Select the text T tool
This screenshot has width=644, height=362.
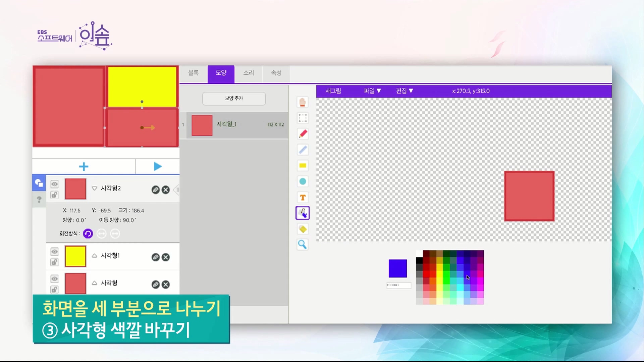(x=303, y=197)
